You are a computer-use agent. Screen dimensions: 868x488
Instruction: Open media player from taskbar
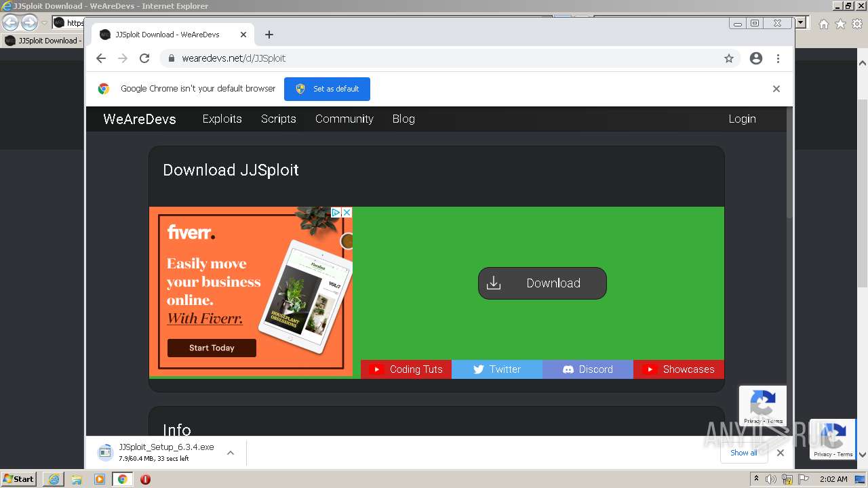click(x=100, y=479)
